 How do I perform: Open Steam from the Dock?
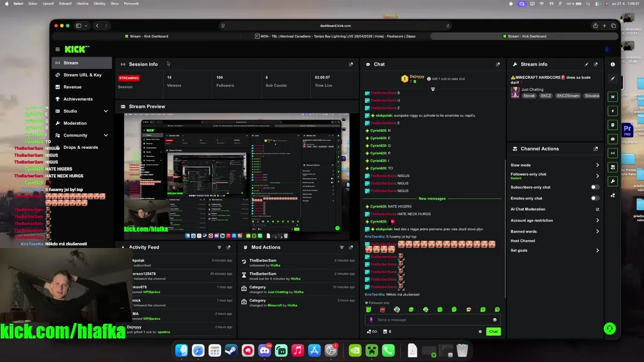coord(231,350)
